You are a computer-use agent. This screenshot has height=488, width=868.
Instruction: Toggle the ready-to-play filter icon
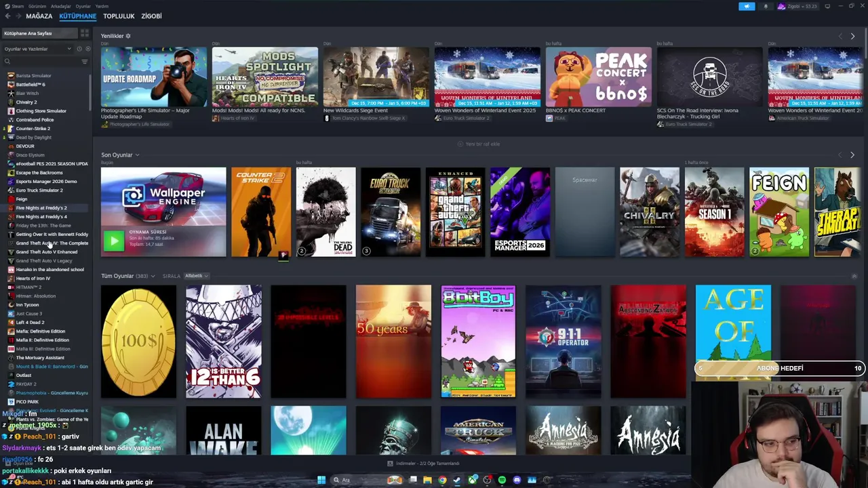pyautogui.click(x=87, y=49)
